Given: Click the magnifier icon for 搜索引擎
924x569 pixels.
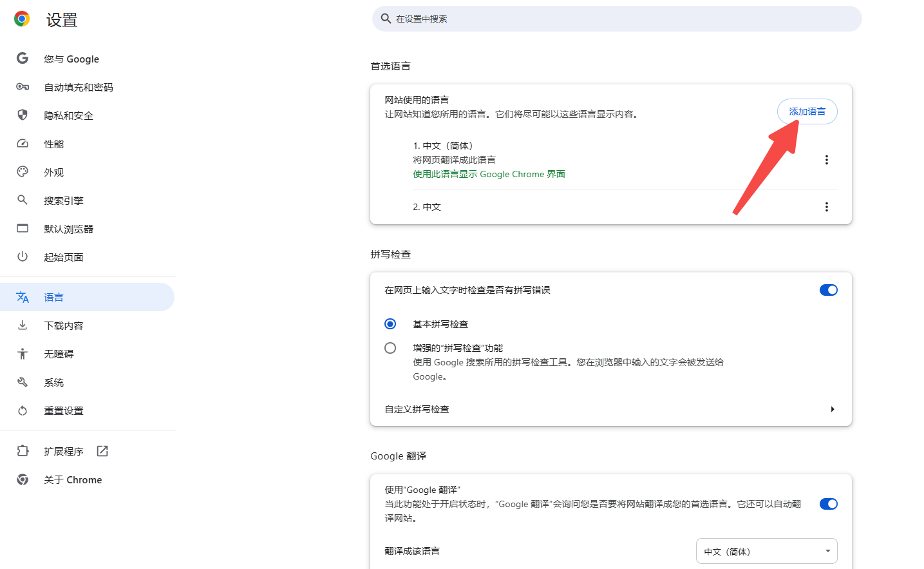Looking at the screenshot, I should click(x=23, y=200).
